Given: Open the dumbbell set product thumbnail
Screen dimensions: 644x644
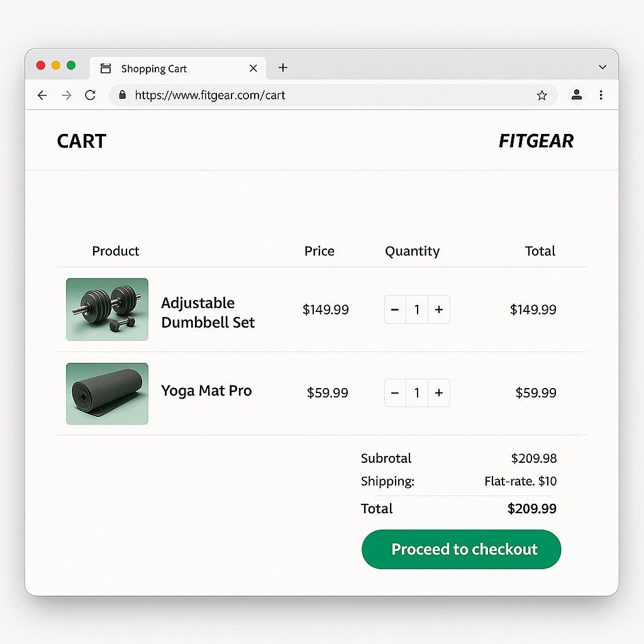Looking at the screenshot, I should click(x=107, y=309).
